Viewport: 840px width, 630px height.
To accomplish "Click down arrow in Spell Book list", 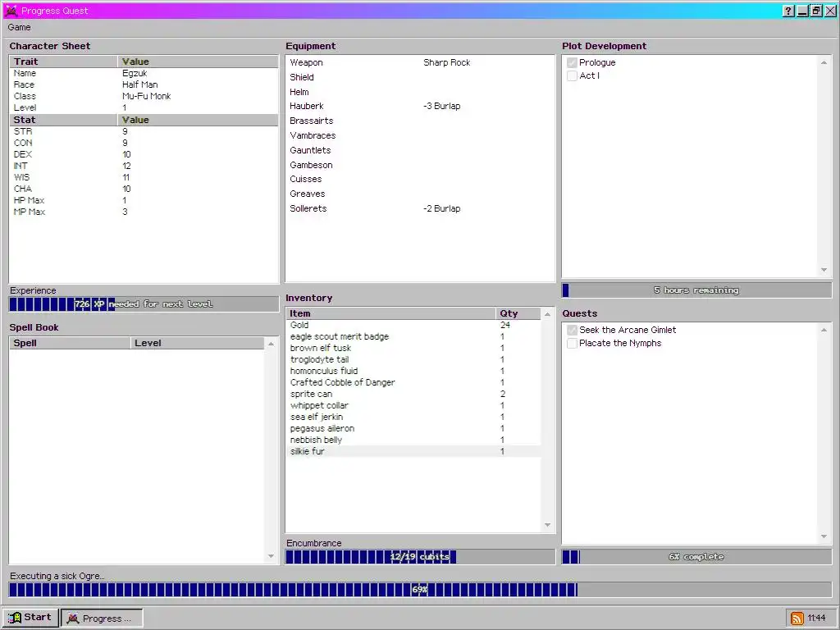I will click(271, 556).
